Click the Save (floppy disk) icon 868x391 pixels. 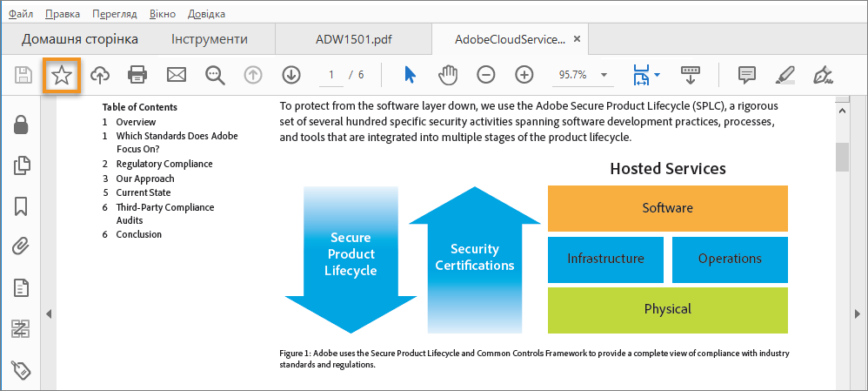(x=23, y=75)
